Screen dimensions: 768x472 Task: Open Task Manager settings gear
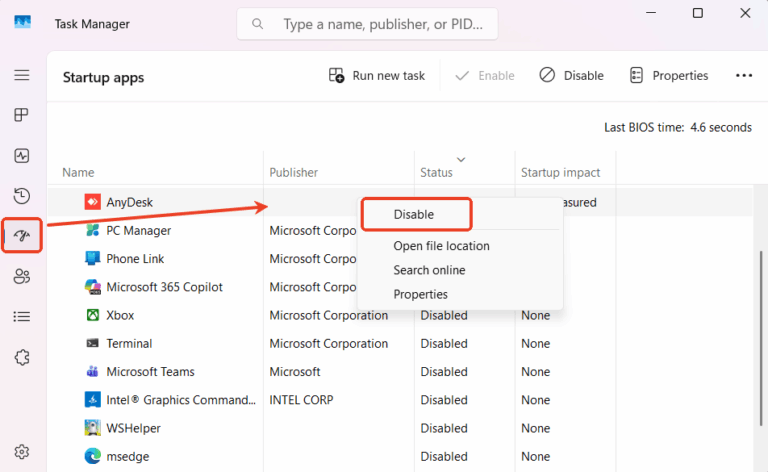point(22,451)
